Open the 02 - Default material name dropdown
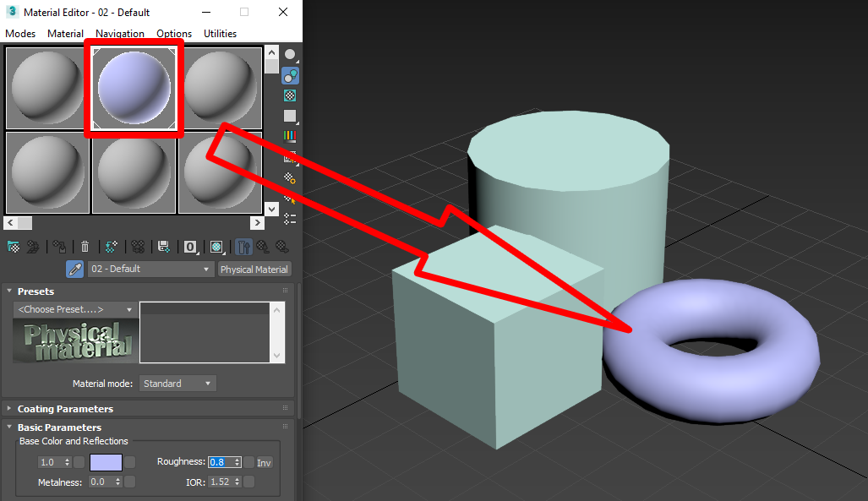This screenshot has width=868, height=501. (x=150, y=269)
